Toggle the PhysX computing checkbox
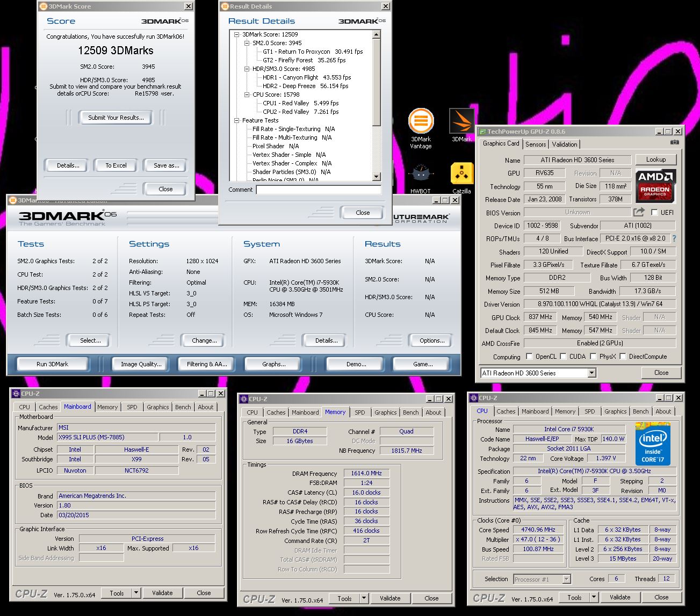 [593, 356]
